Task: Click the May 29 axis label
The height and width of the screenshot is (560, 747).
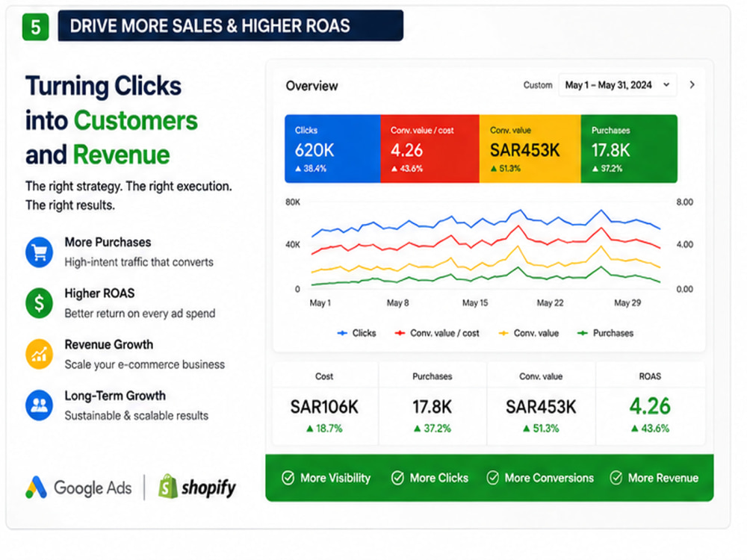Action: pyautogui.click(x=627, y=303)
